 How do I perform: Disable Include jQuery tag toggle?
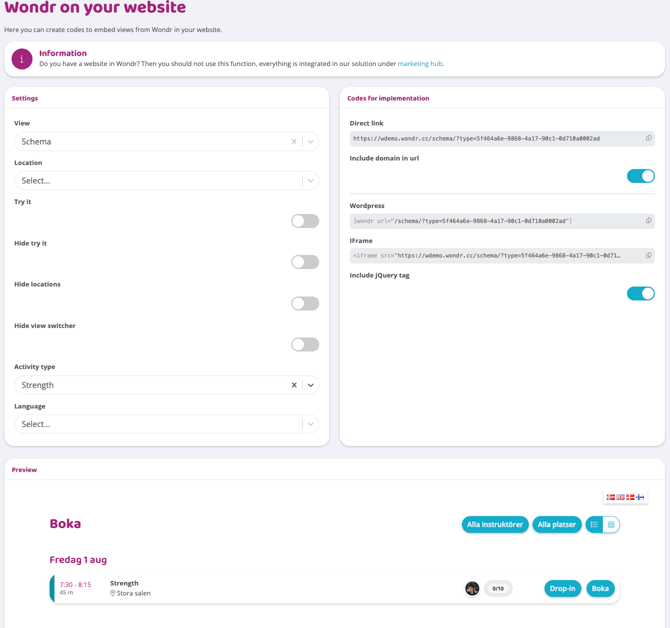[x=641, y=293]
